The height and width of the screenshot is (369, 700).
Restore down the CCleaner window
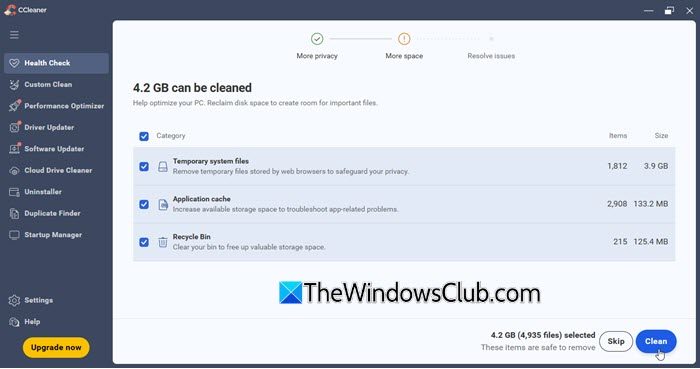click(x=669, y=10)
